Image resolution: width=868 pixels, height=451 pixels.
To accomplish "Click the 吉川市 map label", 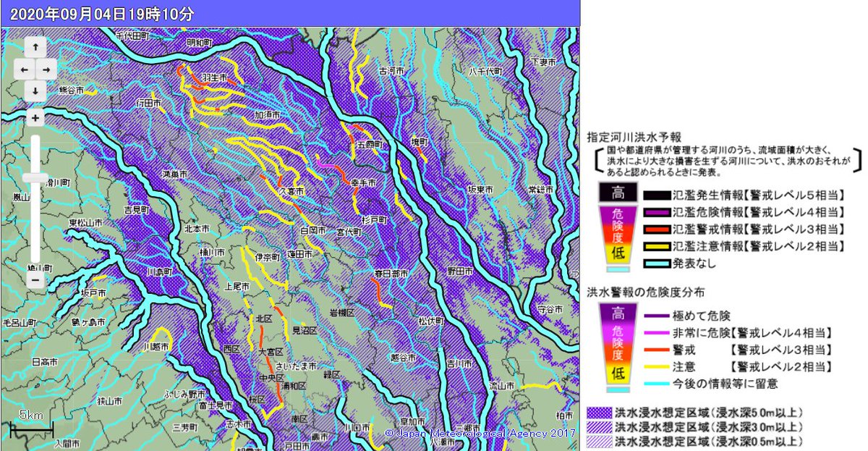I will point(459,363).
